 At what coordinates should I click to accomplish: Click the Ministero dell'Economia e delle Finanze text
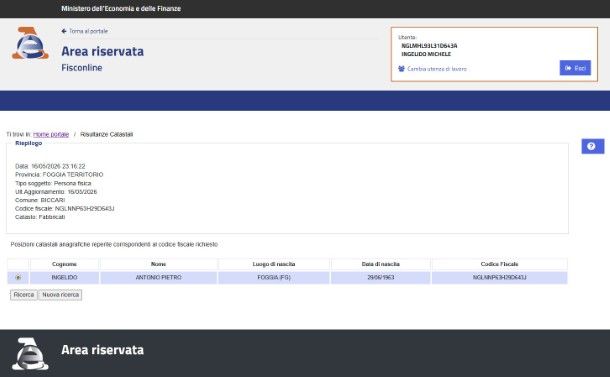click(x=121, y=9)
